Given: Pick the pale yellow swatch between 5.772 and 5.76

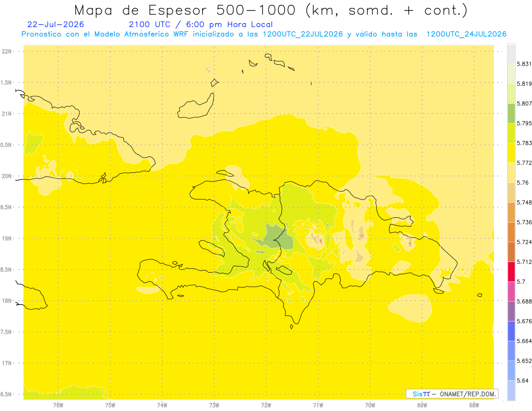Looking at the screenshot, I should click(x=511, y=172).
